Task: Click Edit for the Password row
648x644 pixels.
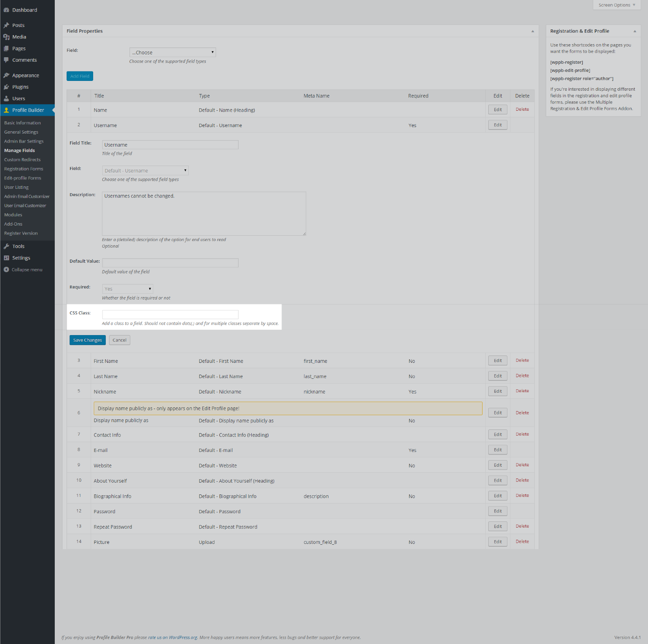Action: pyautogui.click(x=498, y=511)
